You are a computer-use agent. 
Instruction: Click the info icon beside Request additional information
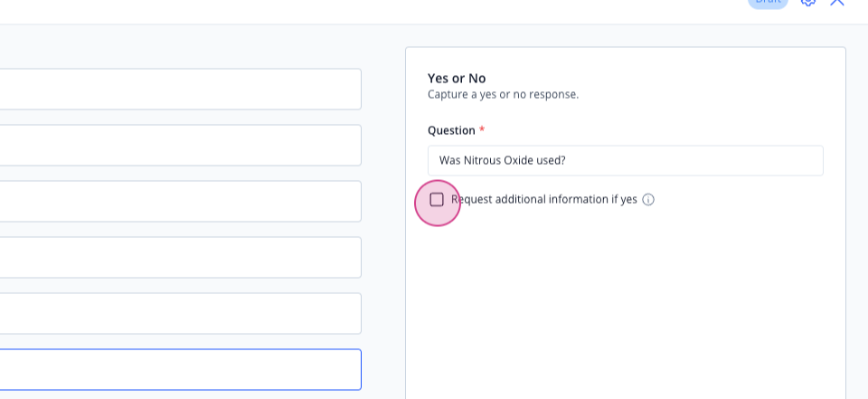tap(648, 199)
